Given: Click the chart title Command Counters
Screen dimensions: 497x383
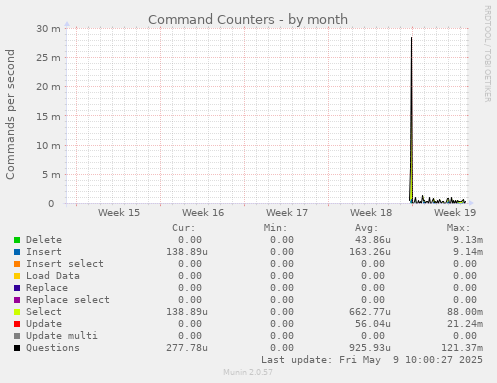Looking at the screenshot, I should point(211,20).
